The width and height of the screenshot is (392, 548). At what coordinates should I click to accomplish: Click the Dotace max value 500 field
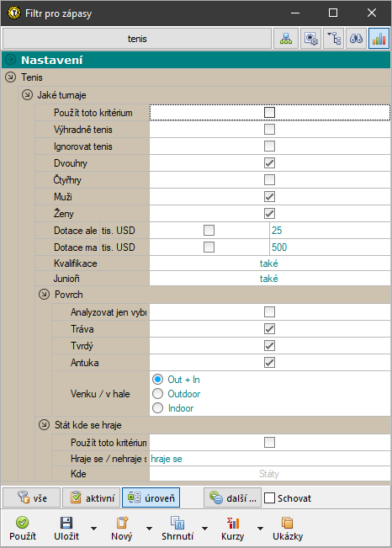coord(330,247)
